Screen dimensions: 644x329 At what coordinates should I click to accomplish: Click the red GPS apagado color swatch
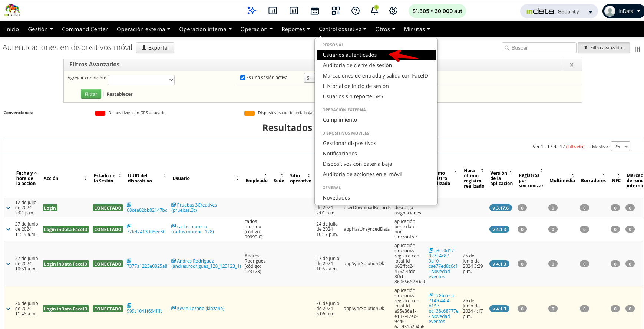coord(100,113)
